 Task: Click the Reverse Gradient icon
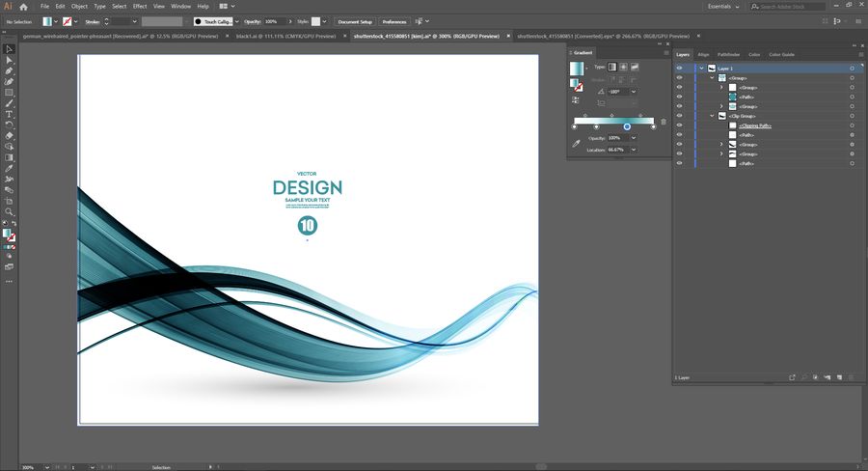click(x=576, y=99)
